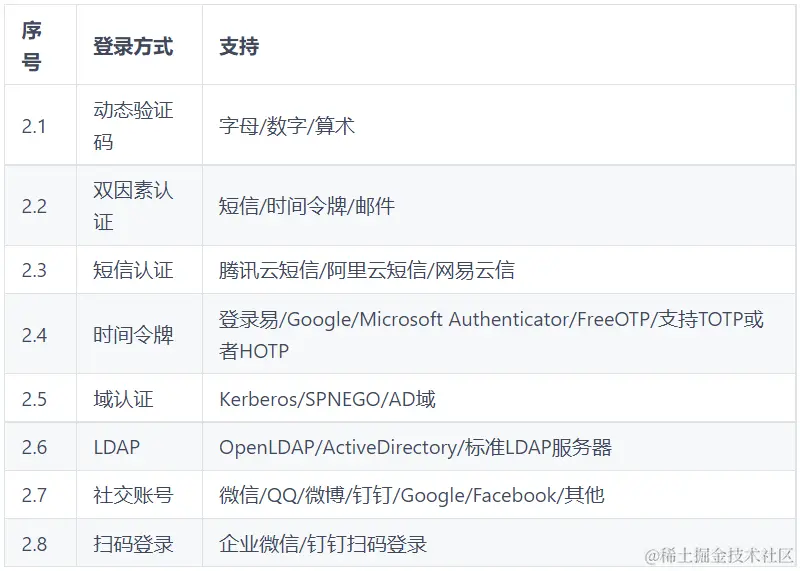Viewport: 800px width, 571px height.
Task: Click the 字母/数字/算术 cell
Action: [499, 125]
